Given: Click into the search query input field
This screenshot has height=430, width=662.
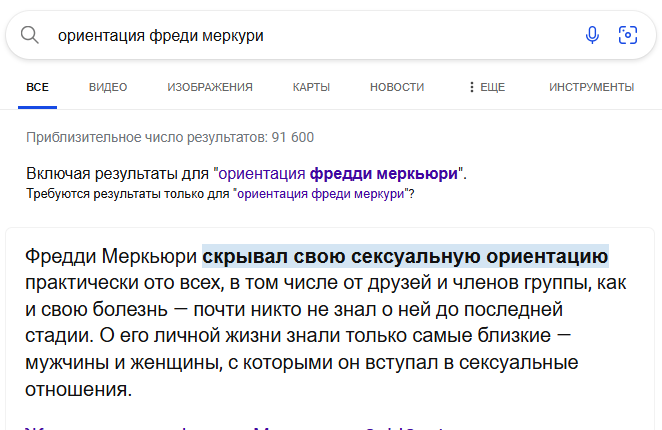Looking at the screenshot, I should click(300, 36).
